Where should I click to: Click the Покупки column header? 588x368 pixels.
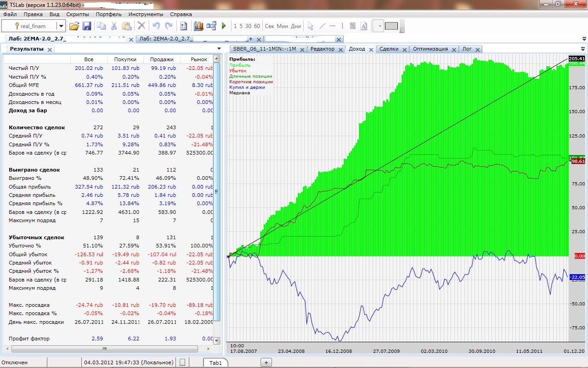pyautogui.click(x=125, y=59)
